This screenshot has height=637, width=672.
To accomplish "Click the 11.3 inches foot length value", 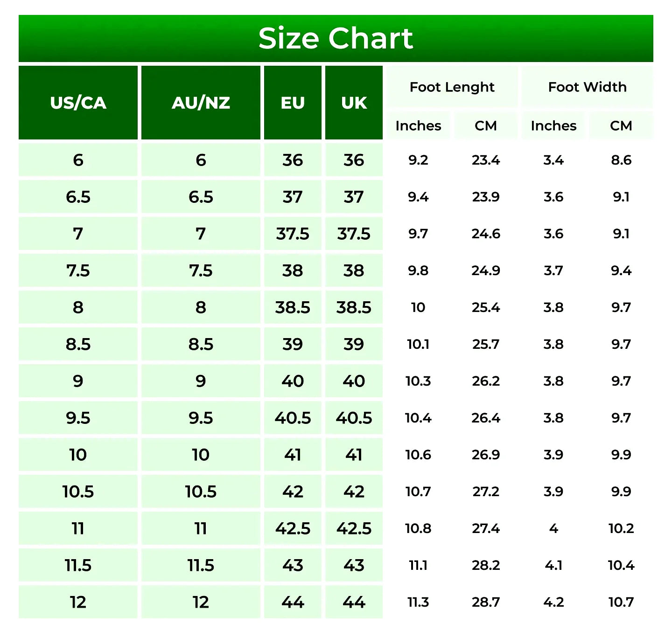I will pyautogui.click(x=418, y=602).
